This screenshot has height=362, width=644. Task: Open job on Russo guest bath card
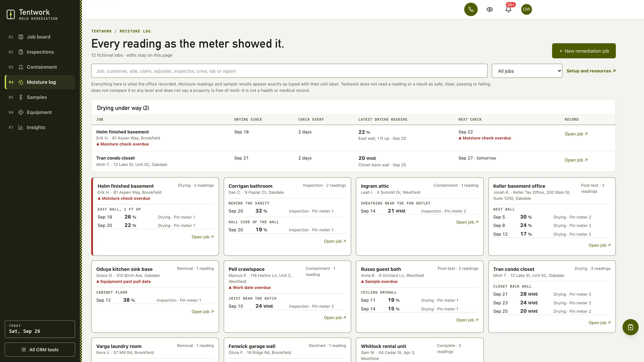coord(467,320)
